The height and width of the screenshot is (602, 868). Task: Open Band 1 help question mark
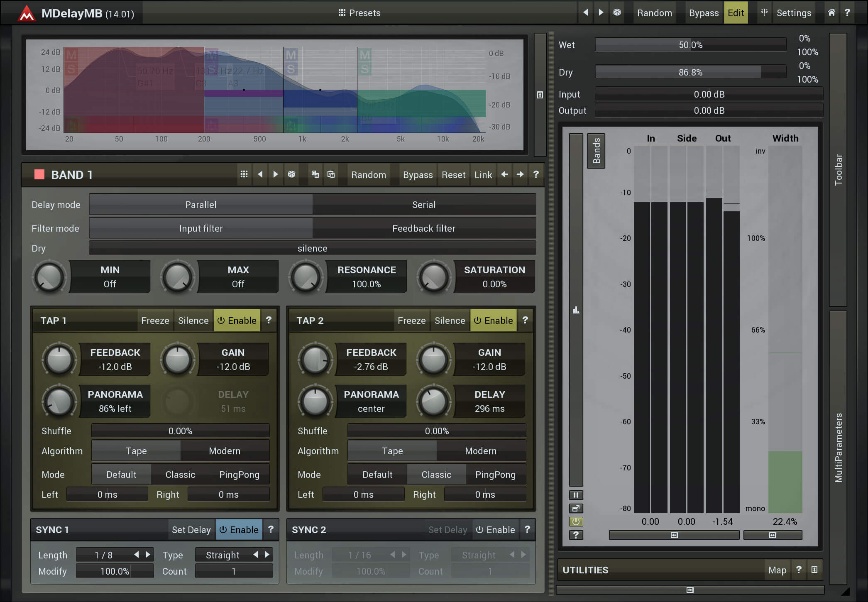[536, 174]
